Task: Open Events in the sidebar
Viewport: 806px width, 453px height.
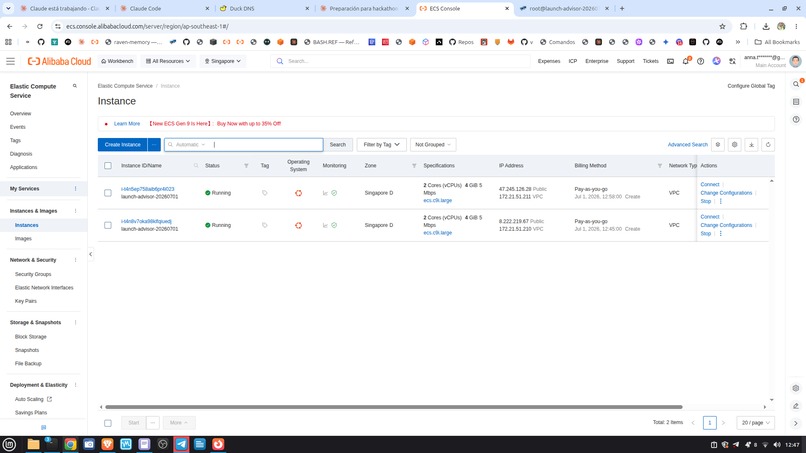Action: (17, 127)
